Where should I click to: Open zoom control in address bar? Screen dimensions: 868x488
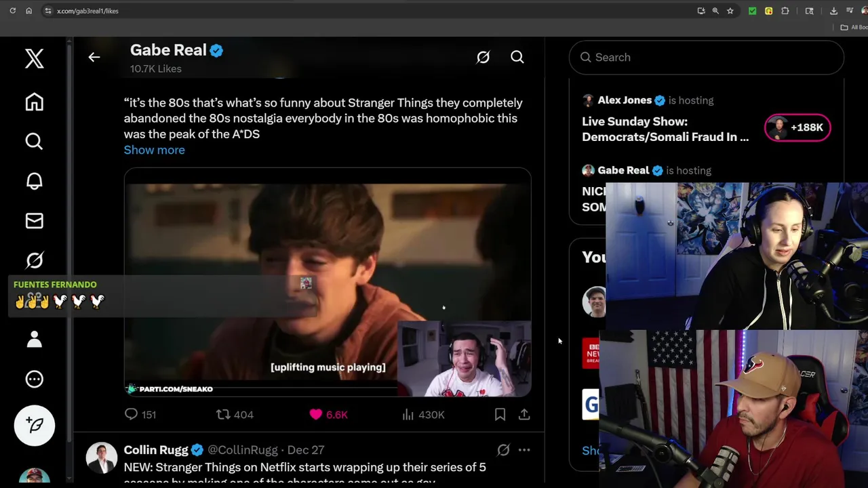[x=715, y=11]
